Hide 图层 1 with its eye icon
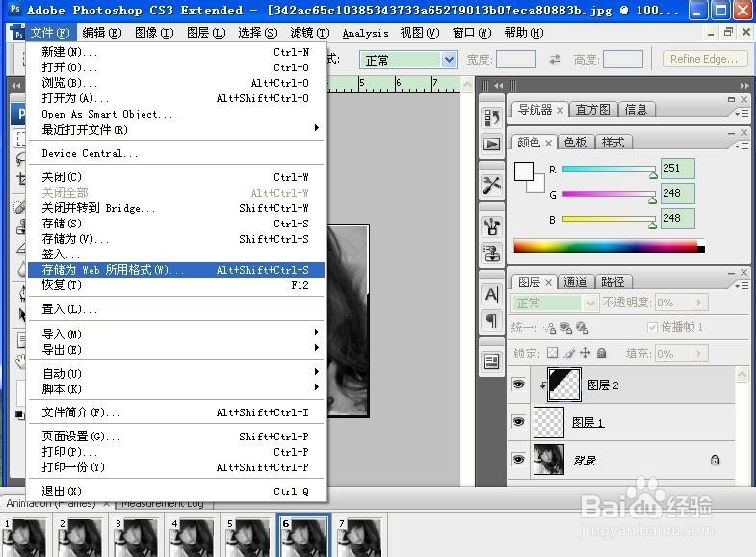756x557 pixels. (x=518, y=422)
